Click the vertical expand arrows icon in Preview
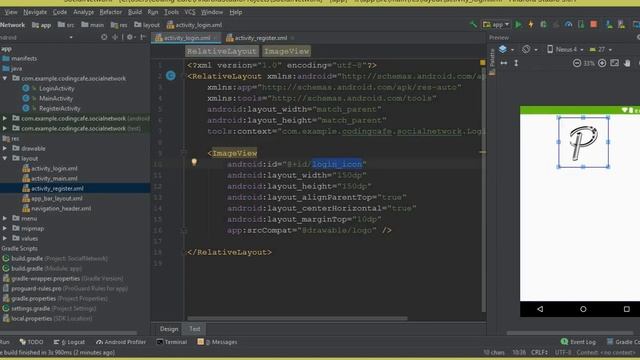The width and height of the screenshot is (640, 360). click(516, 63)
